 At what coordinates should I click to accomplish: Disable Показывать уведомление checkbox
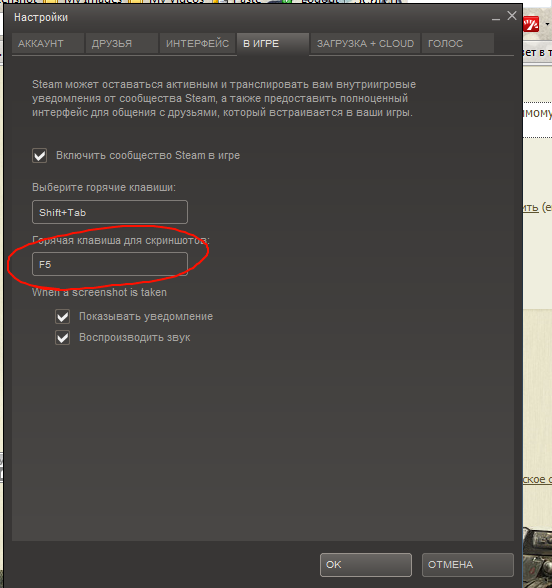(63, 317)
